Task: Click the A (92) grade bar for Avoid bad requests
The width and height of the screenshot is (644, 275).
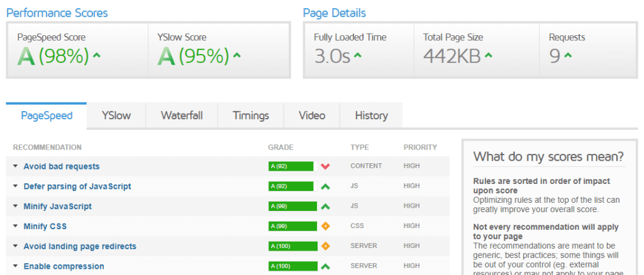Action: (x=293, y=166)
